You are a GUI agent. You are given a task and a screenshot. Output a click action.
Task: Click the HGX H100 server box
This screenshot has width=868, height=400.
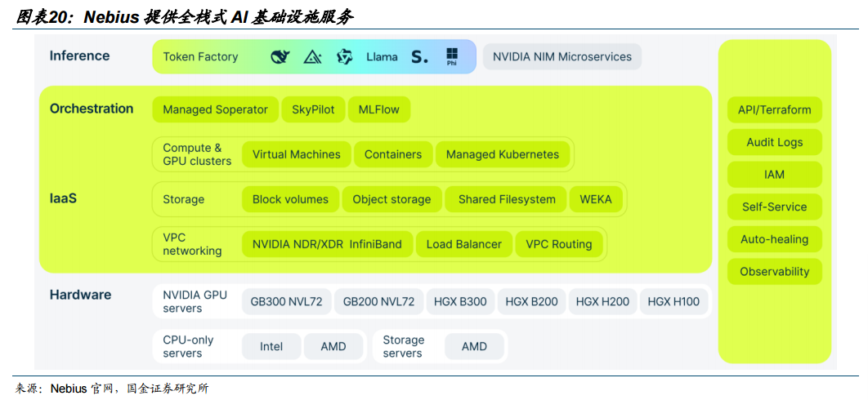673,302
